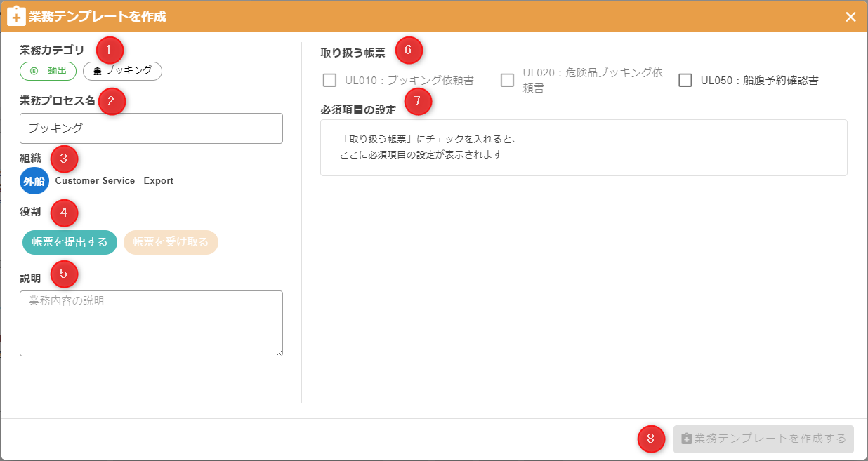Focus the 業務プロセス名 input field
This screenshot has width=868, height=461.
click(x=151, y=128)
